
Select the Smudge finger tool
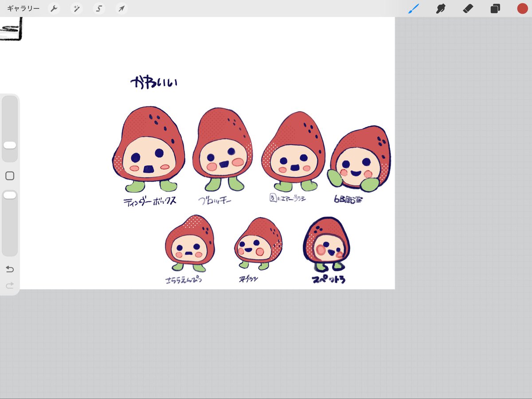[x=441, y=8]
